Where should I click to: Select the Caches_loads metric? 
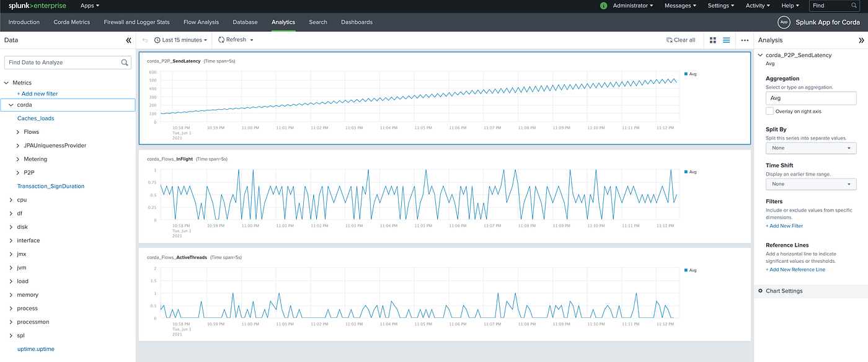pyautogui.click(x=35, y=118)
